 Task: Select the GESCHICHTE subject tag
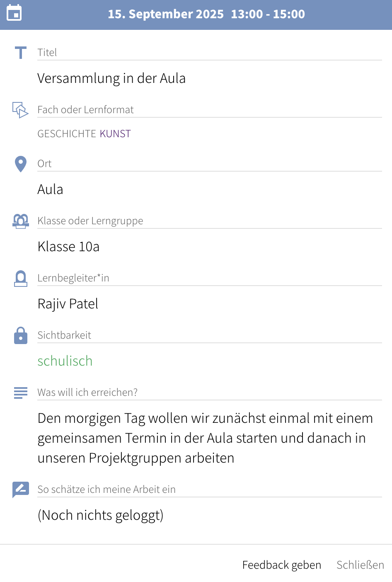(x=67, y=134)
